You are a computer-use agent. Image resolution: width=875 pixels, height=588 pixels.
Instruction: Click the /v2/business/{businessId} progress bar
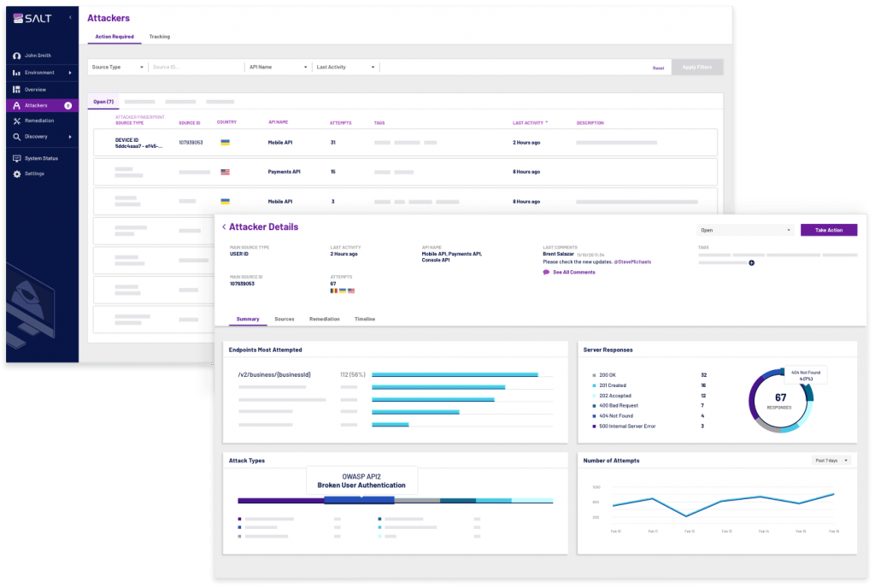455,374
